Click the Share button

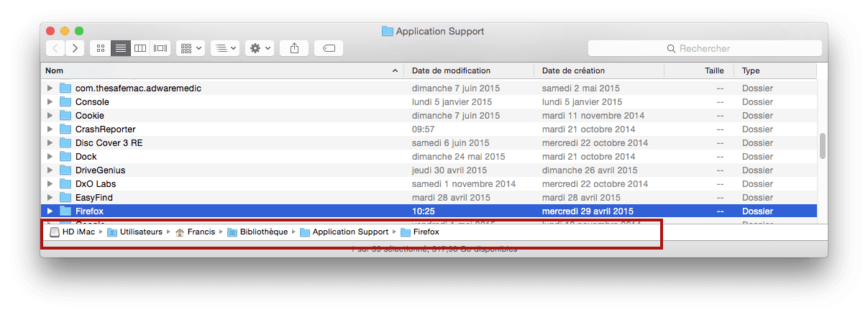(x=294, y=48)
